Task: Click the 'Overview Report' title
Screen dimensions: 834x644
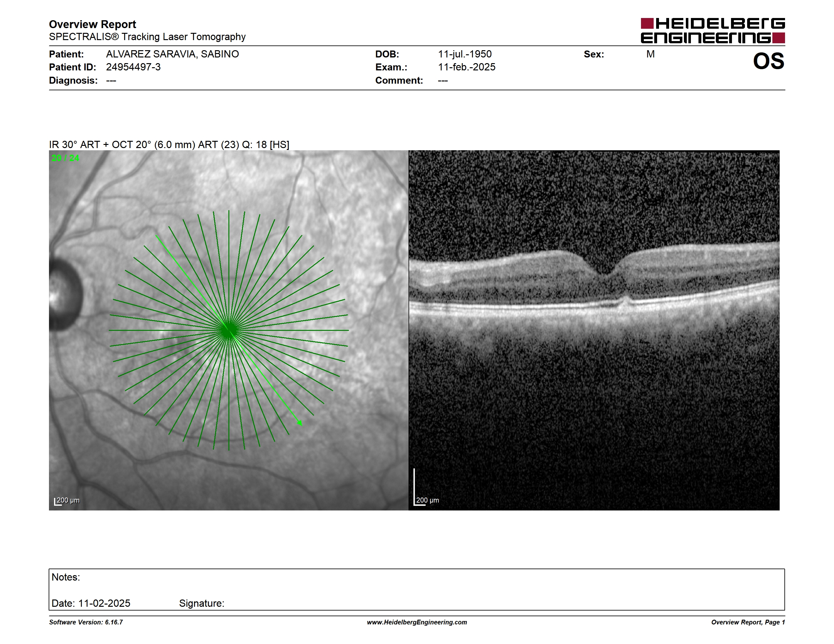Action: 93,24
